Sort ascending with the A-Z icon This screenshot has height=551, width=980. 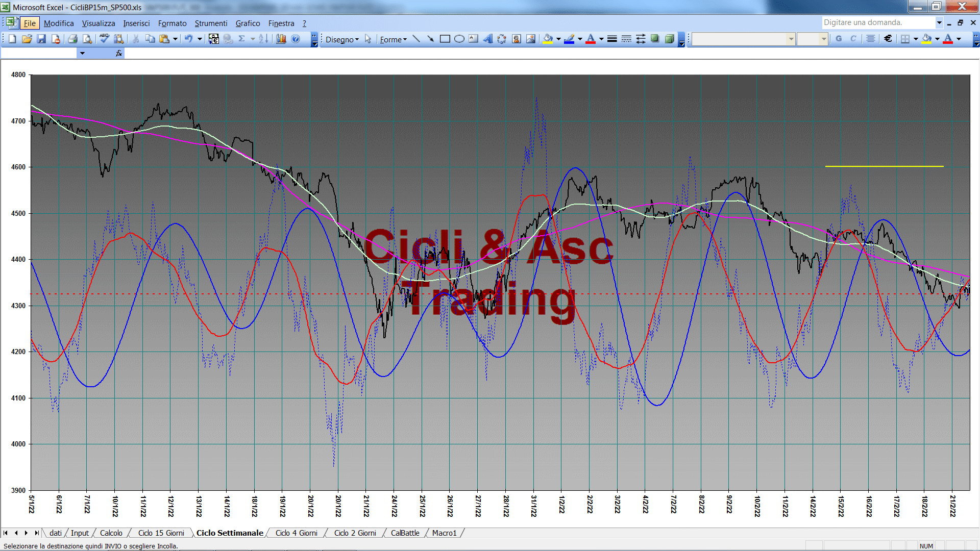(263, 39)
